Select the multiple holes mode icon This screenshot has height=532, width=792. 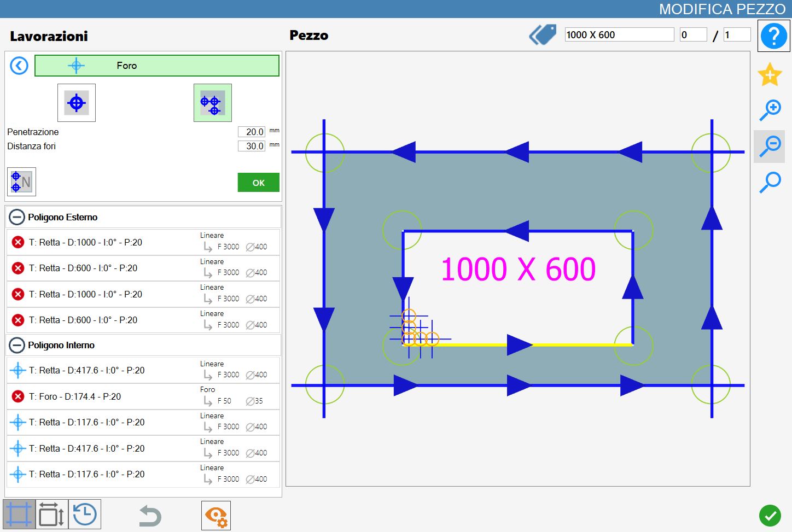click(x=213, y=103)
